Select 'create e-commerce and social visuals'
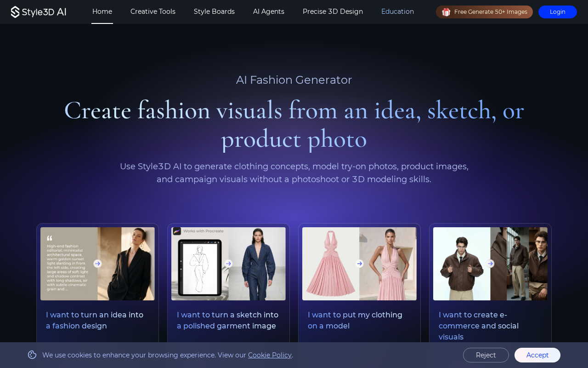This screenshot has width=588, height=368. click(479, 326)
